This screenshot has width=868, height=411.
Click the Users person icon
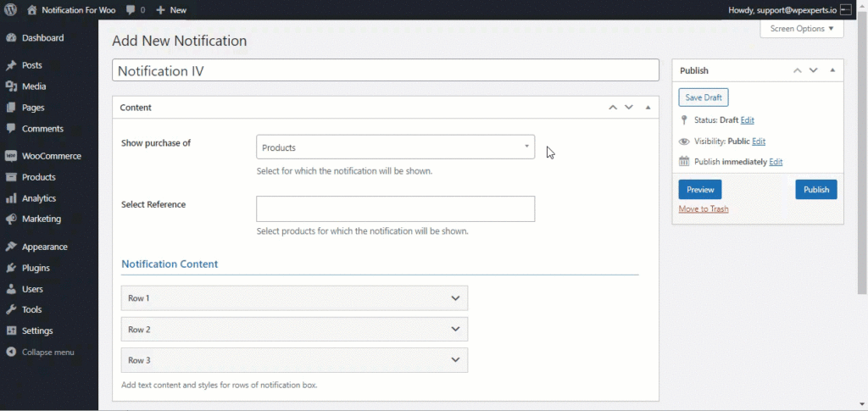point(11,289)
